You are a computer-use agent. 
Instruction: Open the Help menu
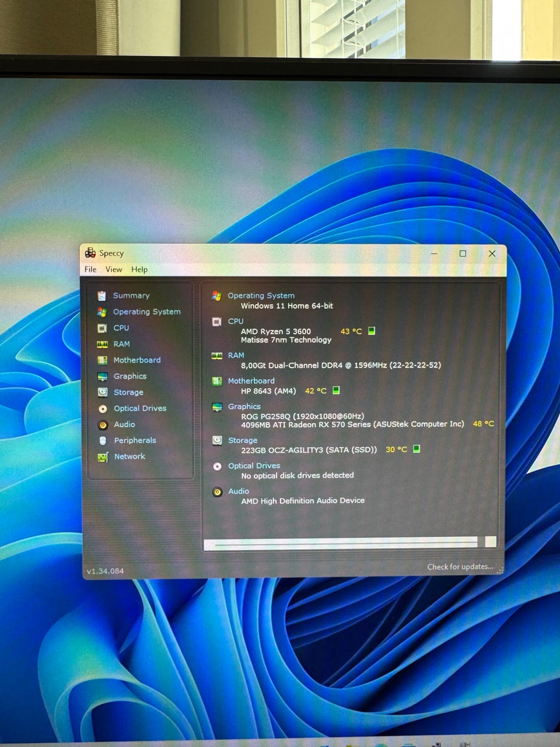[139, 270]
